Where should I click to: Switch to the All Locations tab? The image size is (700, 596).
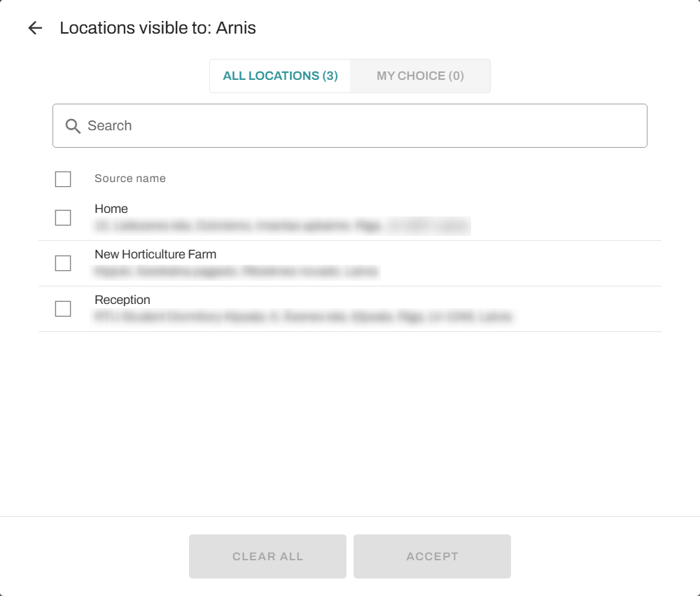coord(280,76)
